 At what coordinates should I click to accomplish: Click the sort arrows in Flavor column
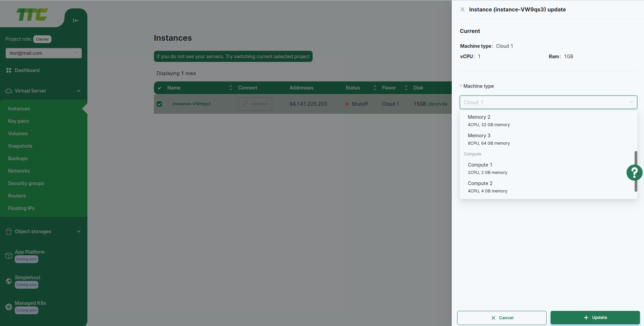[x=406, y=88]
